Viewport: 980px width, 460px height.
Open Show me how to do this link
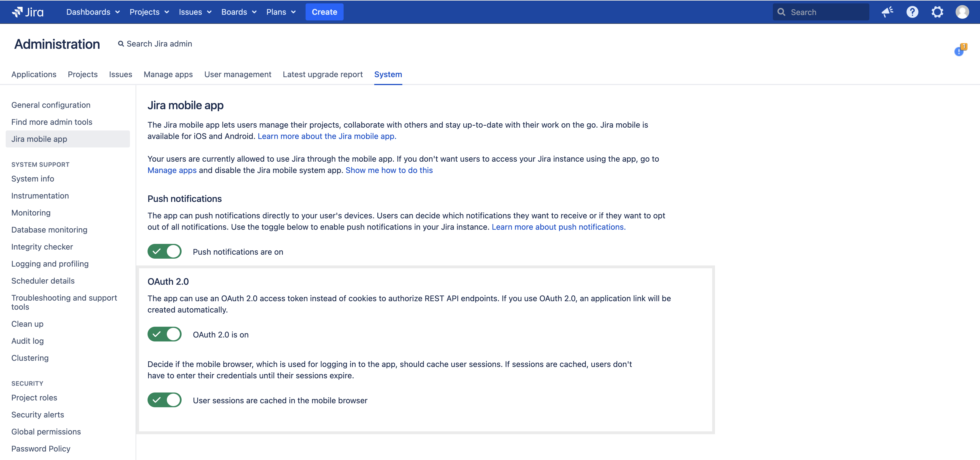click(x=389, y=170)
